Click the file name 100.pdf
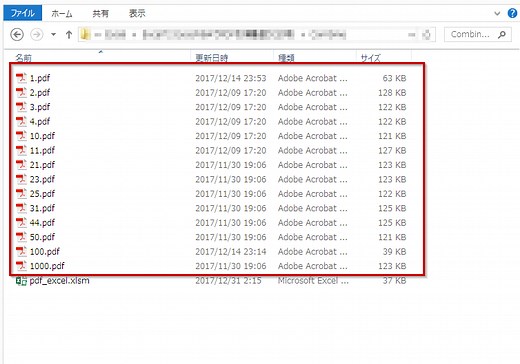 45,252
